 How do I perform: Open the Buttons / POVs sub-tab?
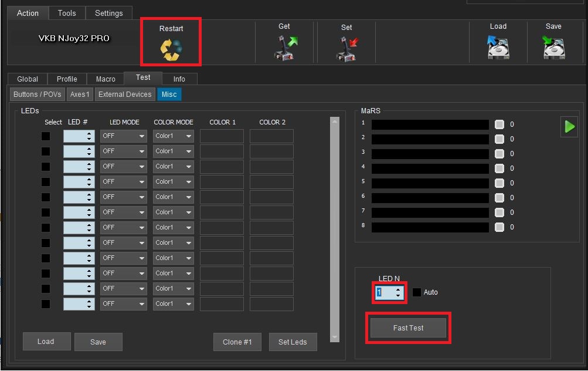[38, 94]
